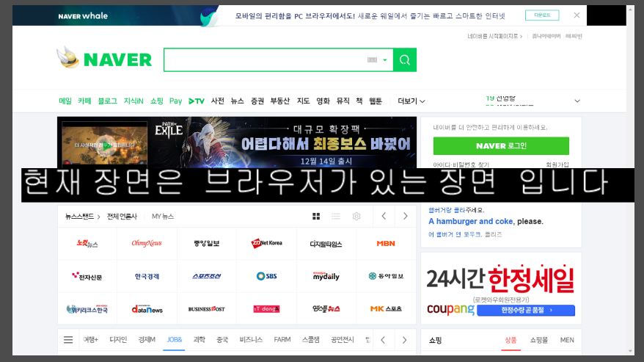The image size is (644, 362).
Task: Open the SBS publisher logo
Action: point(266,276)
